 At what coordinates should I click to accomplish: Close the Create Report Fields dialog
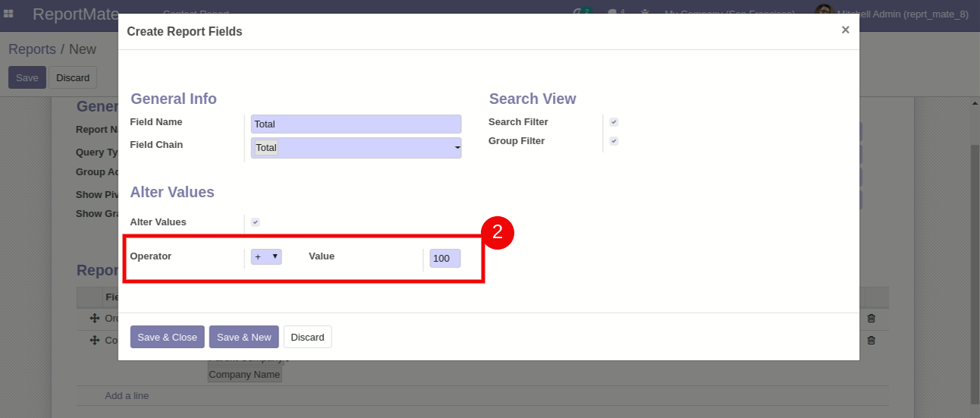(845, 30)
